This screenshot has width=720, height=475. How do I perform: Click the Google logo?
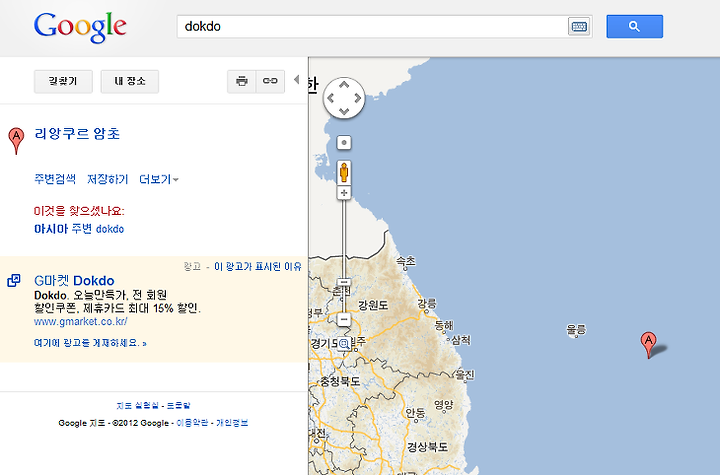click(80, 28)
